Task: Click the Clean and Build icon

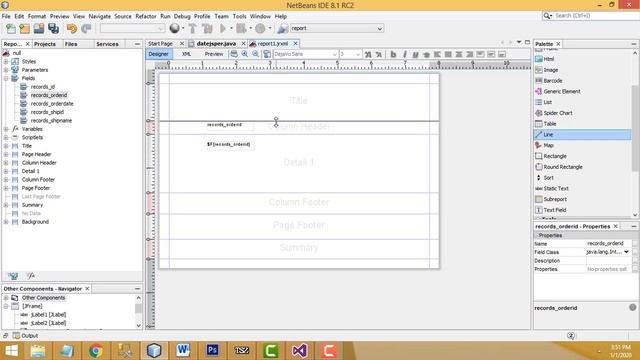Action: coord(207,29)
